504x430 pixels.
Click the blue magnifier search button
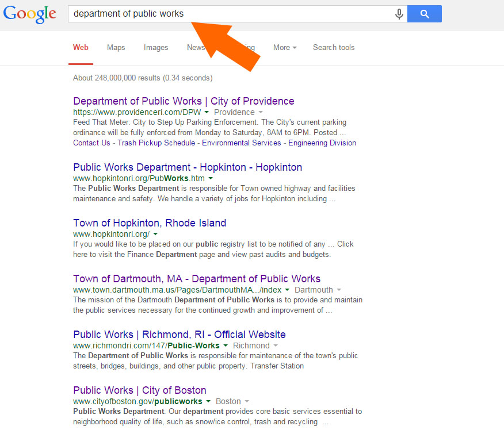point(424,14)
